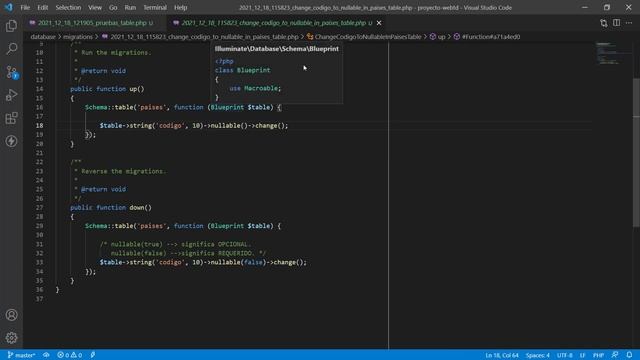Close the change_codigo_to_nullable tab
Screen dimensions: 640x360
click(x=379, y=23)
